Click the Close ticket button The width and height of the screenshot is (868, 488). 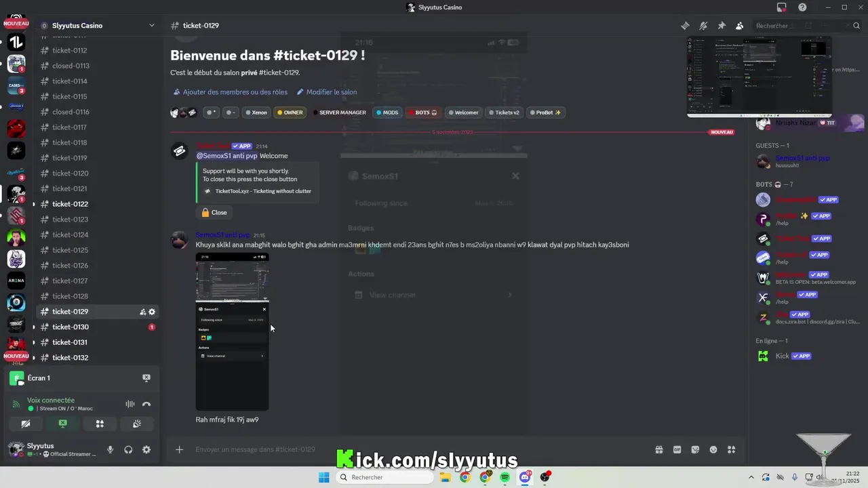click(214, 212)
